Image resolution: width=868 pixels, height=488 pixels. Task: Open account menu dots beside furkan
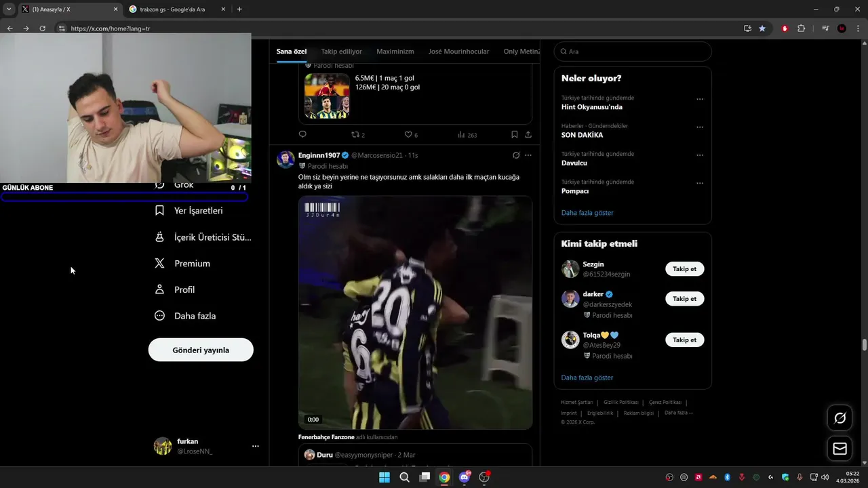pos(256,446)
